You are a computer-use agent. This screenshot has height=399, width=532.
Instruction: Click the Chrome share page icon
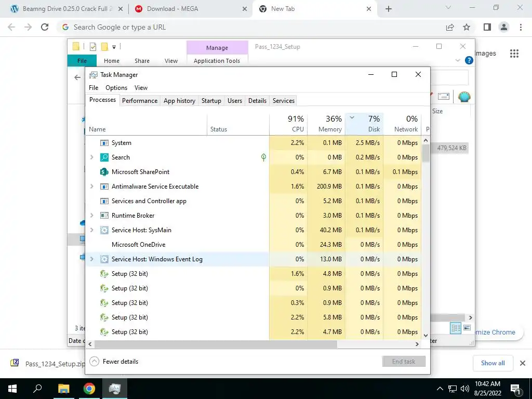pos(450,27)
